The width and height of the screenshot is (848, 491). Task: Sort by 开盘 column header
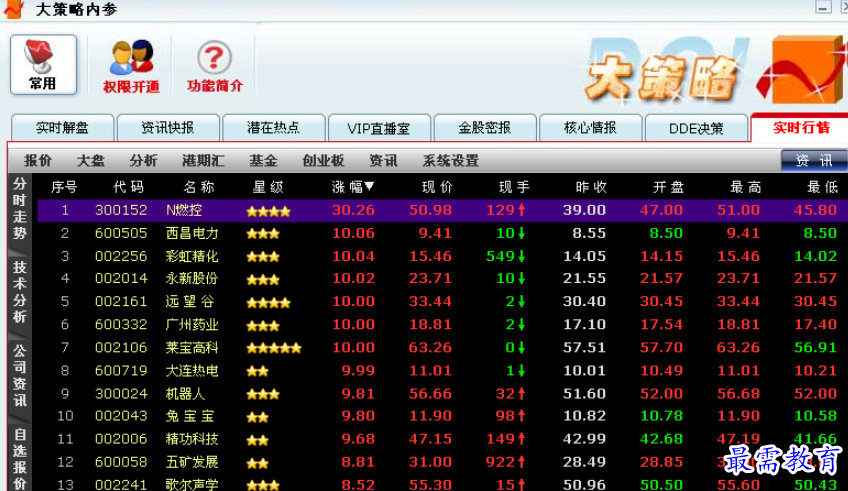[x=668, y=187]
